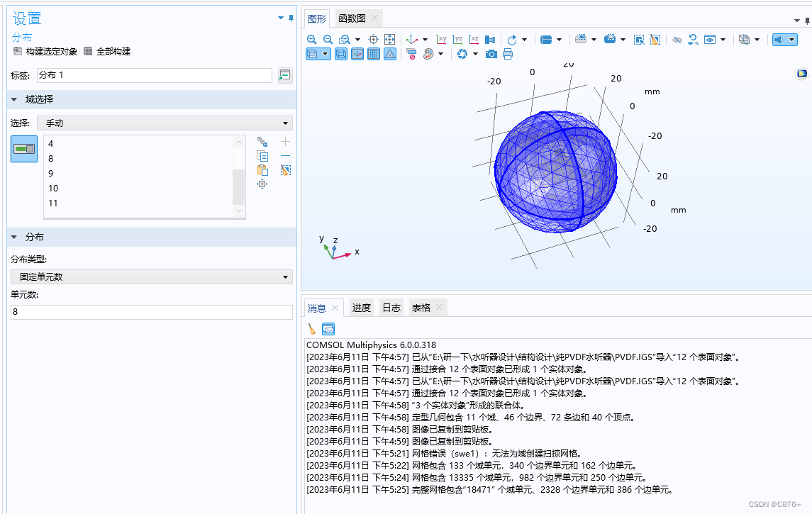Click the zoom extents icon
Viewport: 812px width, 514px height.
click(x=389, y=39)
